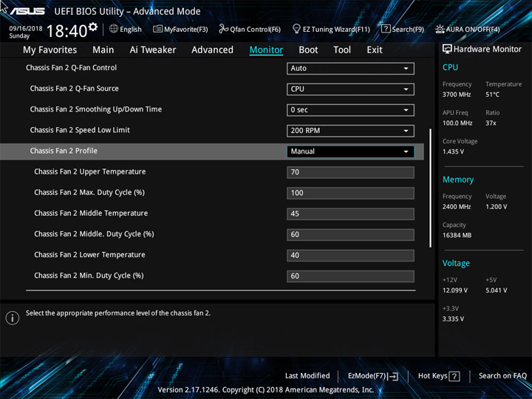Click the Memory frequency value 2400 MHz
The width and height of the screenshot is (532, 399).
tap(457, 207)
